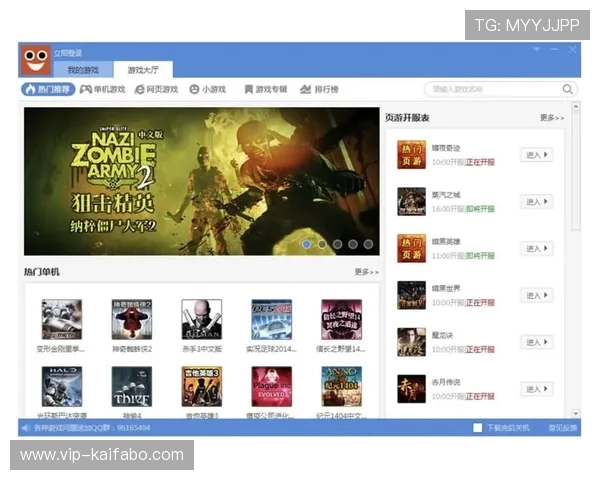Open the Anno 1404 game icon
This screenshot has height=480, width=600.
[341, 386]
